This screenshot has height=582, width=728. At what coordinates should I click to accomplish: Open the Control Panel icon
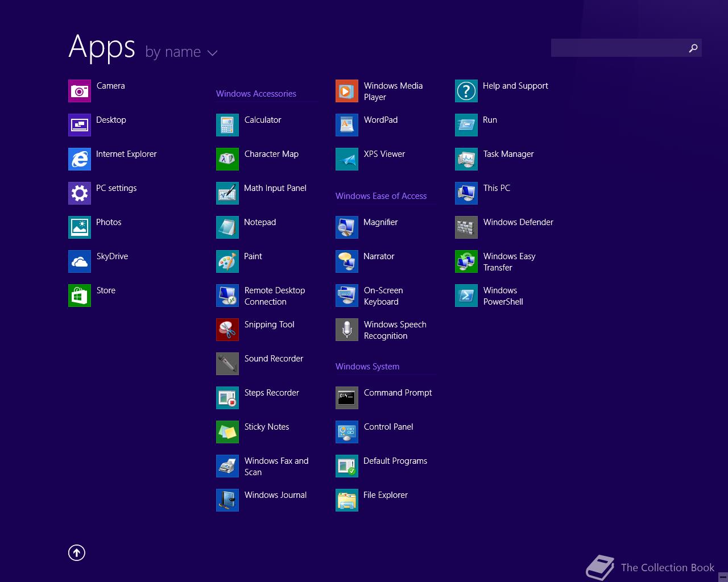point(347,432)
